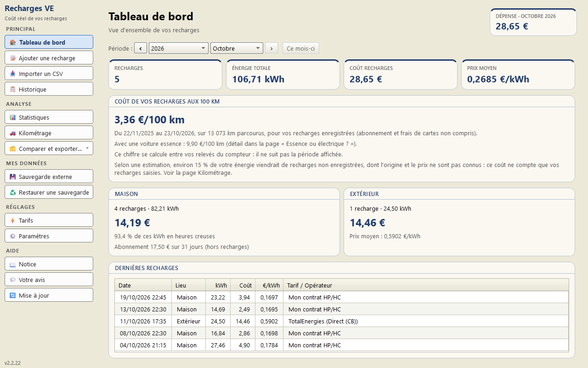Click the Date column header
588x368 pixels.
[x=143, y=285]
